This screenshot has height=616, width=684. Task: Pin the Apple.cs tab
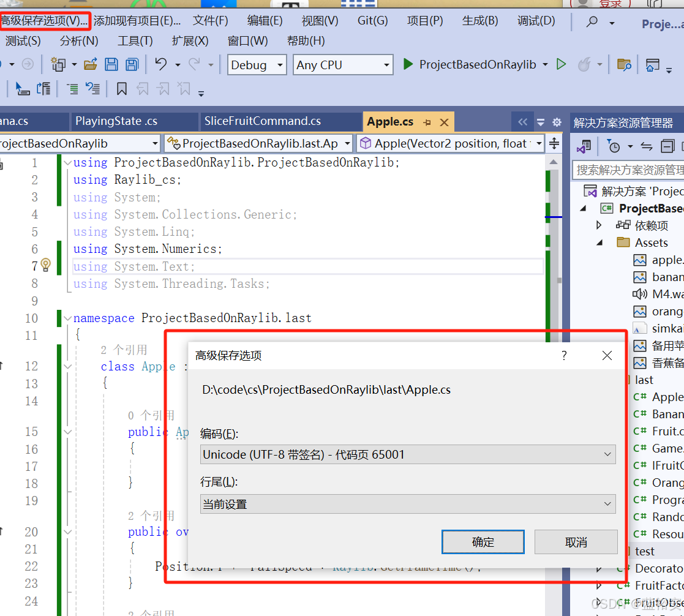(427, 122)
